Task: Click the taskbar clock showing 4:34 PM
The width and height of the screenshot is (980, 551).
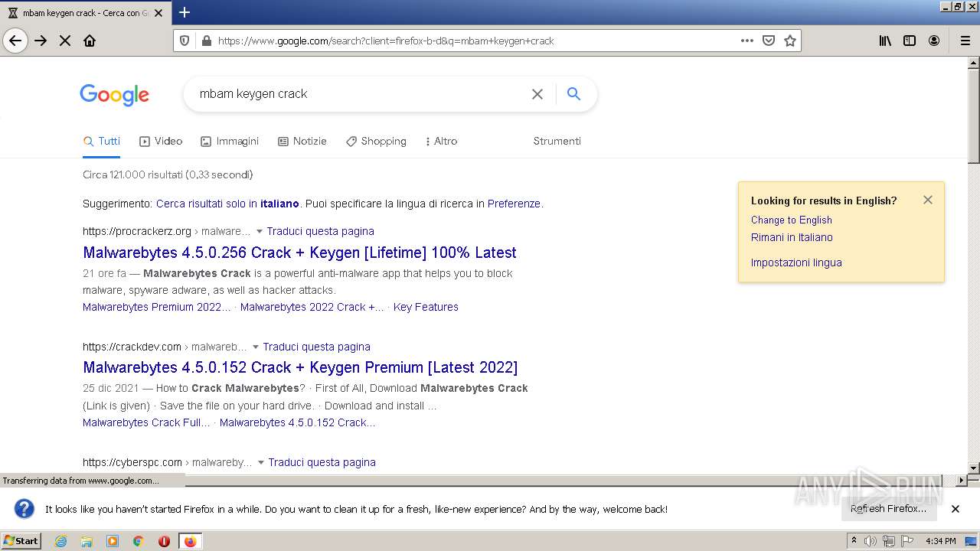Action: click(940, 541)
